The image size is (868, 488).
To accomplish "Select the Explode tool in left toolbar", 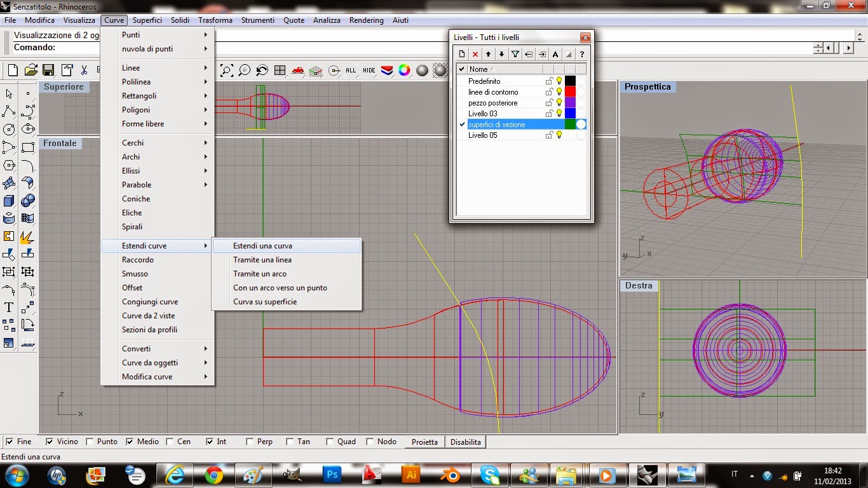I will click(28, 237).
